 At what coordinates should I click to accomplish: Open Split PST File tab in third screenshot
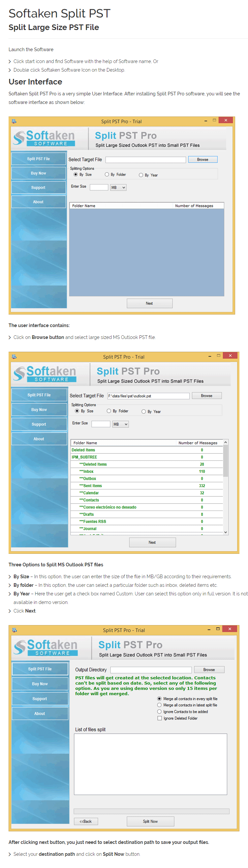(x=40, y=669)
